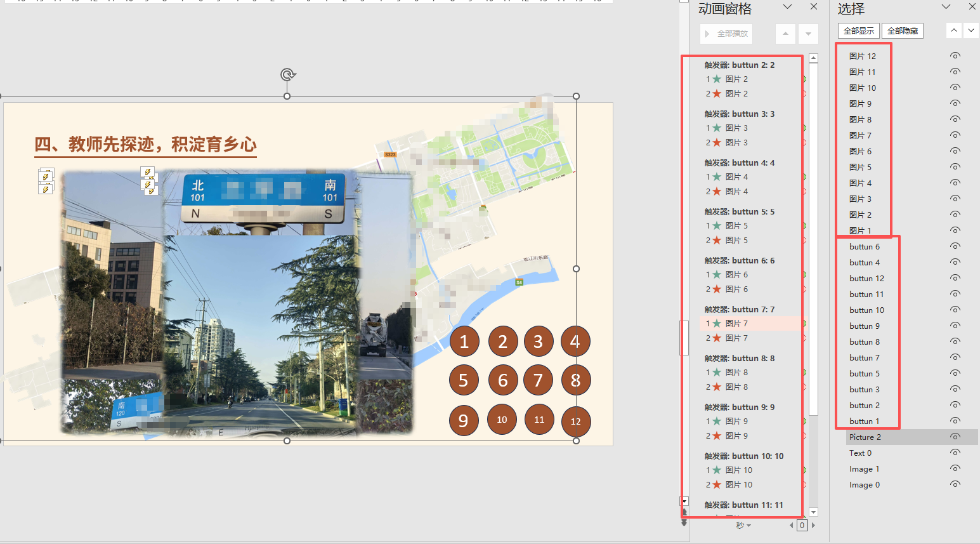
Task: Click the red star exit effect for 图片 3
Action: click(x=717, y=143)
